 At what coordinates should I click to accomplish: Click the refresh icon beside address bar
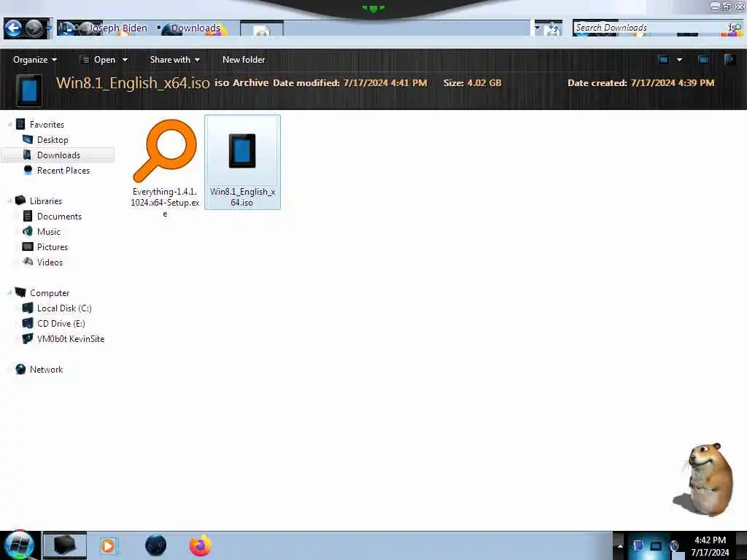[x=554, y=28]
